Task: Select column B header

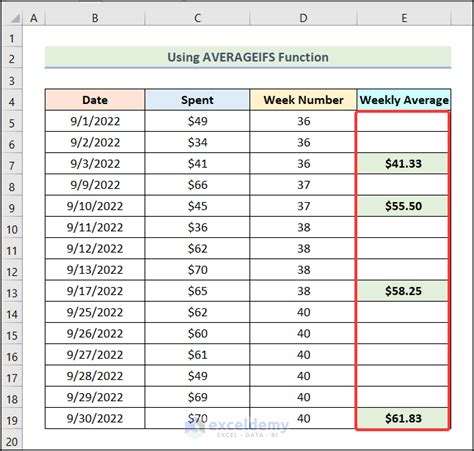Action: pos(95,18)
